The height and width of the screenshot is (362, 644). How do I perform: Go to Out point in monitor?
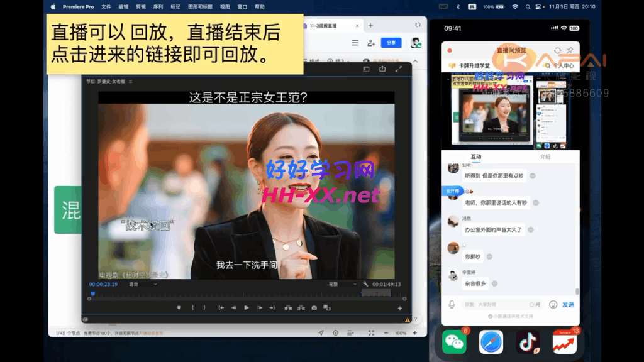[x=272, y=308]
